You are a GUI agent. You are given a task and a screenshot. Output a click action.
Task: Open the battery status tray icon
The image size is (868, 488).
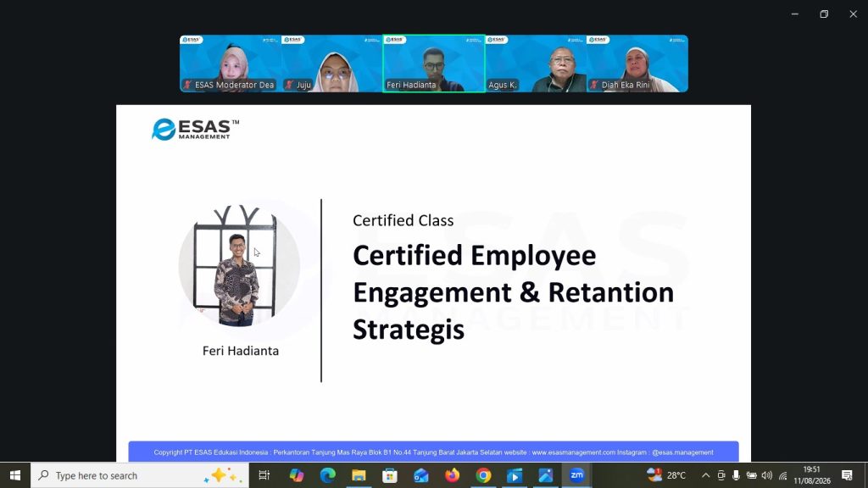[751, 475]
